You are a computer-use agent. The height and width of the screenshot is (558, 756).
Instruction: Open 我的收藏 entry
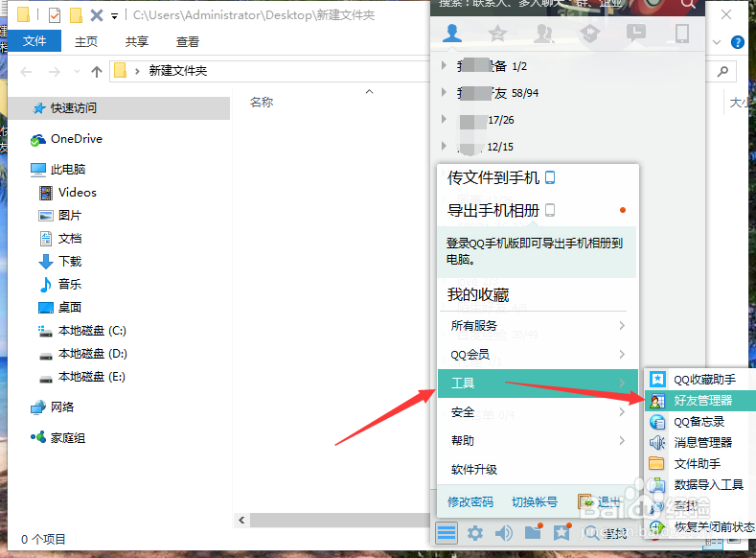click(x=478, y=294)
